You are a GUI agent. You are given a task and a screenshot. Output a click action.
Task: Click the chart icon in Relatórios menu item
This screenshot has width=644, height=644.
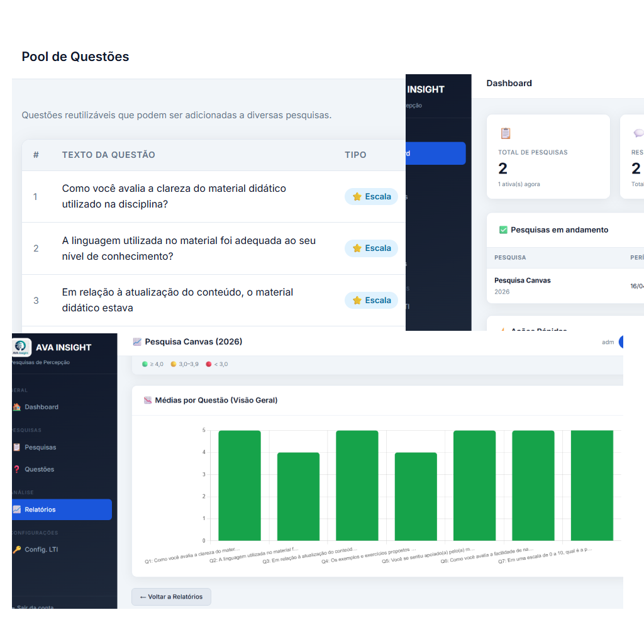(17, 509)
